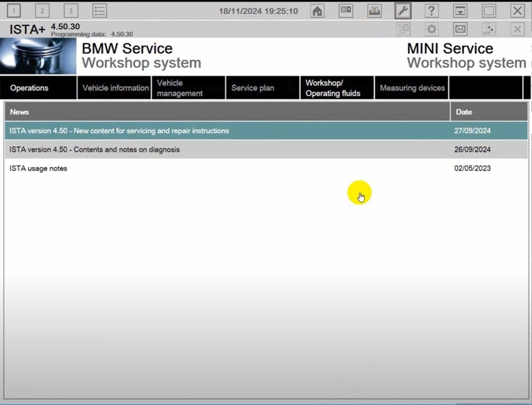
Task: Open Workshop/Operating fluids tab
Action: (x=337, y=88)
